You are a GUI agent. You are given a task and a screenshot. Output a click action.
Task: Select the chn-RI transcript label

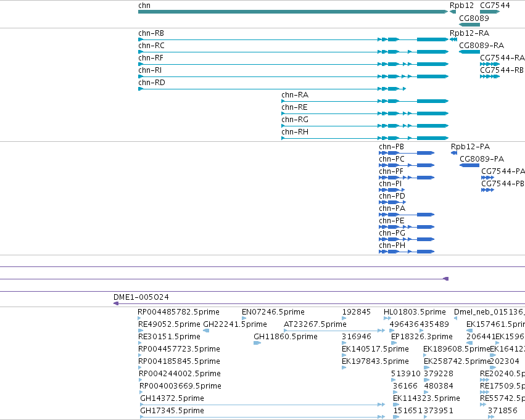[150, 70]
